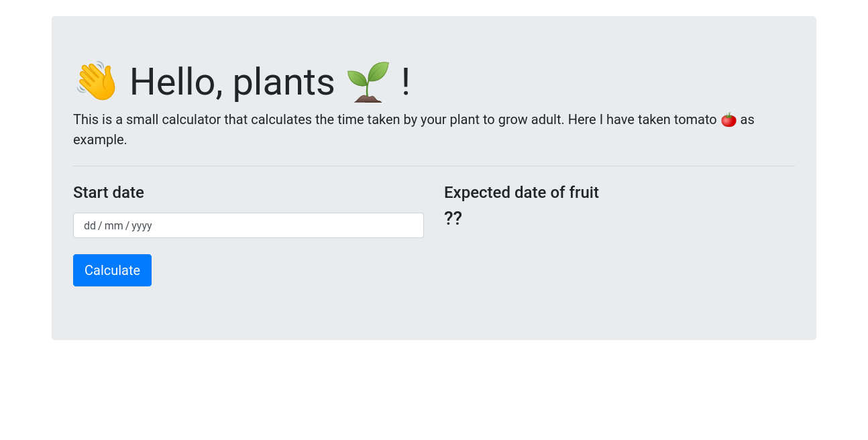Select the dd segment of the date field
868x440 pixels.
click(89, 225)
